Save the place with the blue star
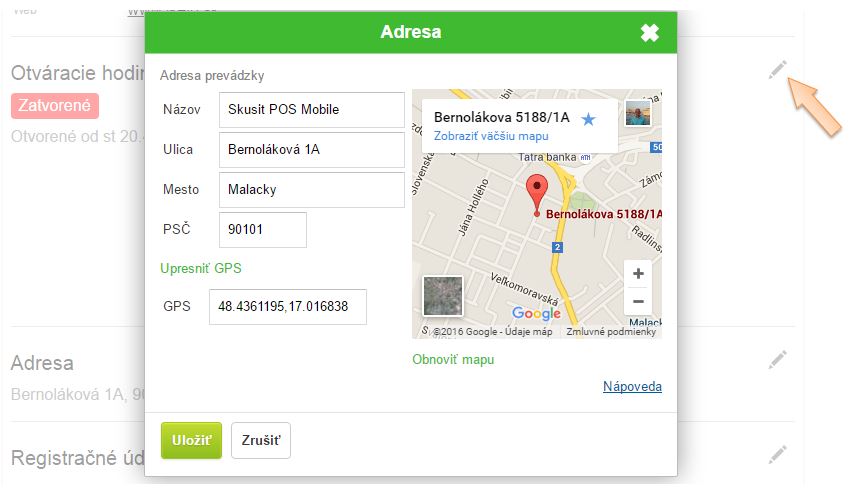 [589, 119]
